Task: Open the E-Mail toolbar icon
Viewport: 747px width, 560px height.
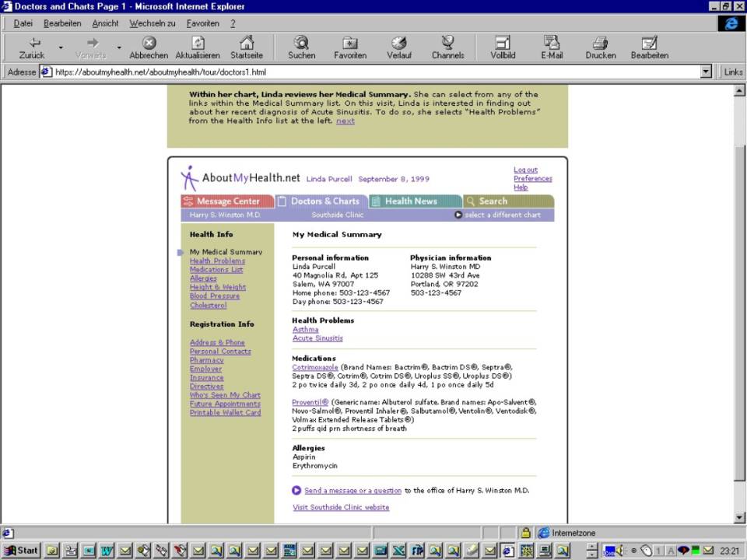Action: pos(552,43)
